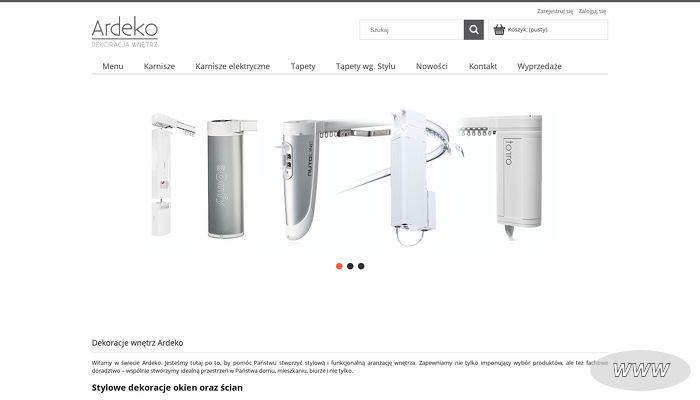Click the Zarejestruj się link
The width and height of the screenshot is (700, 400).
[x=555, y=11]
